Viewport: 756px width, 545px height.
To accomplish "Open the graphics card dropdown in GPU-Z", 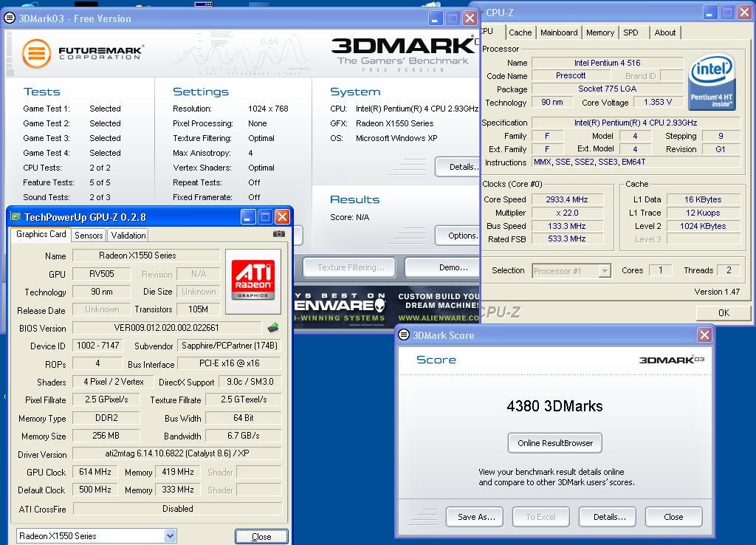I will pos(170,536).
